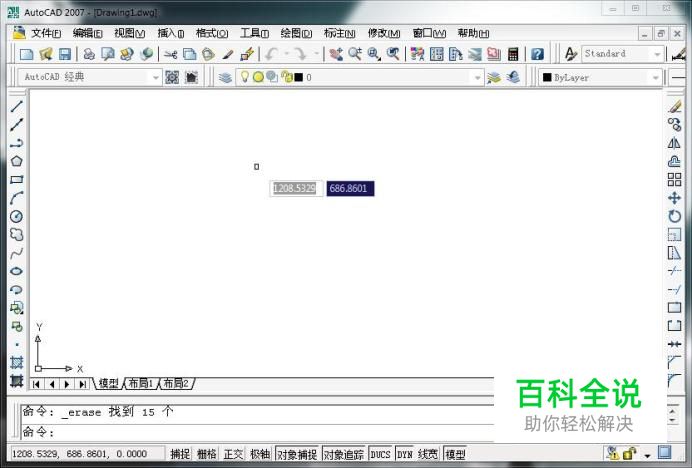Toggle DYN dynamic input in status bar
This screenshot has width=692, height=468.
coord(405,454)
